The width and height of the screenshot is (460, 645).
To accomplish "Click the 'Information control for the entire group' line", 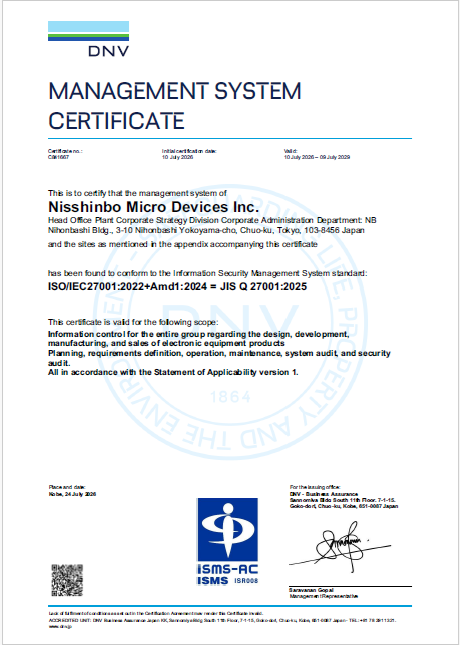I will [199, 334].
